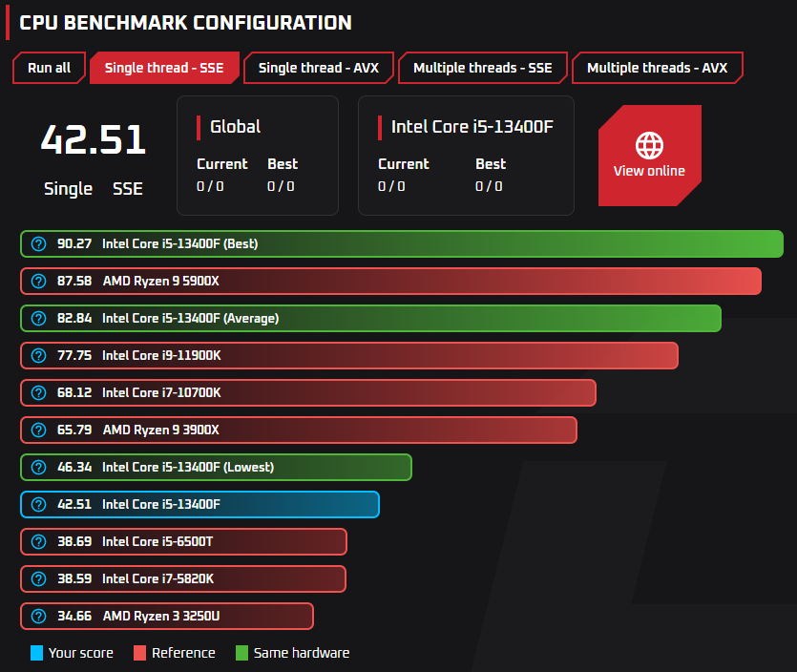Screen dimensions: 797x672
Task: Open the View online label
Action: coord(649,171)
